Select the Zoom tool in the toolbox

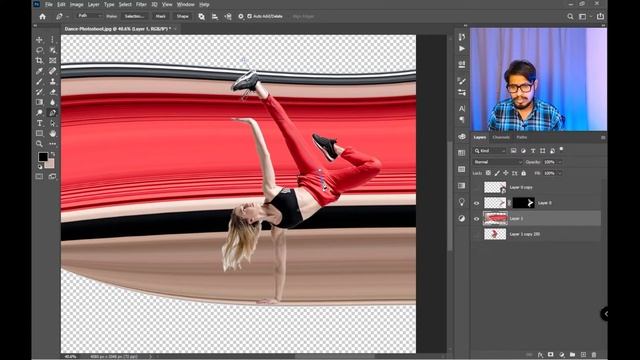tap(39, 144)
